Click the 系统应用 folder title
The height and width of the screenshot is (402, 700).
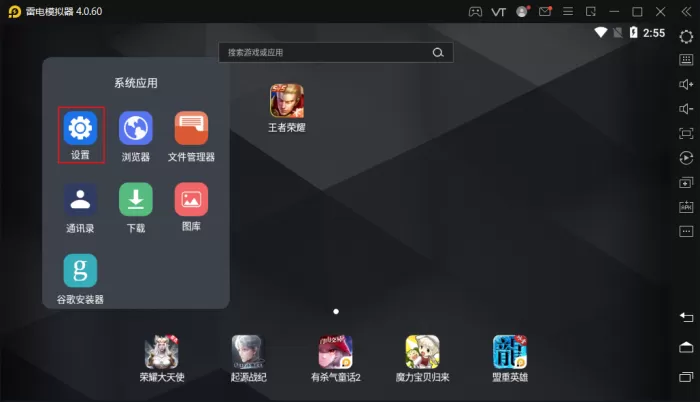pos(136,83)
